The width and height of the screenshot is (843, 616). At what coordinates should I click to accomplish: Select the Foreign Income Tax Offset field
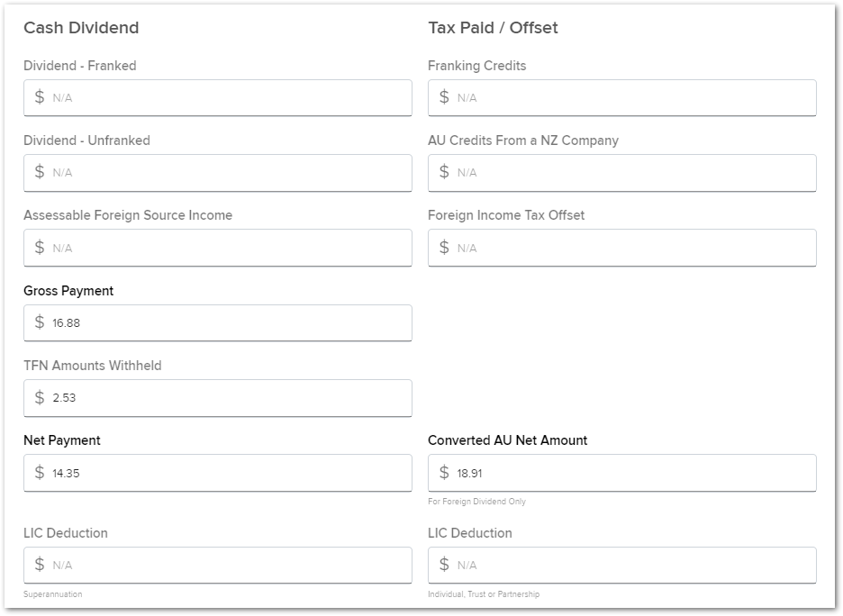622,248
